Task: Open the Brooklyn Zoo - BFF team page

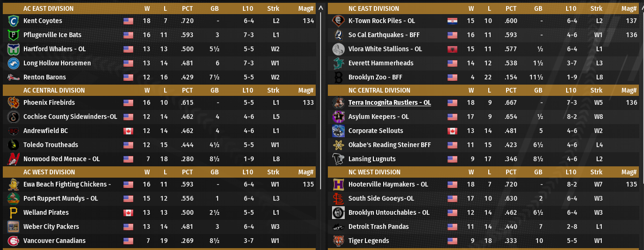Action: (x=375, y=78)
